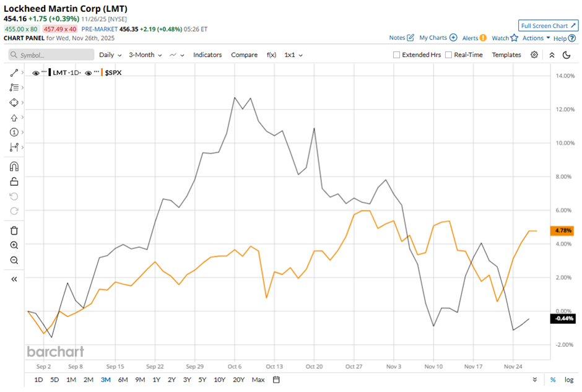Toggle the magnet snap mode
Image resolution: width=582 pixels, height=392 pixels.
(x=14, y=167)
